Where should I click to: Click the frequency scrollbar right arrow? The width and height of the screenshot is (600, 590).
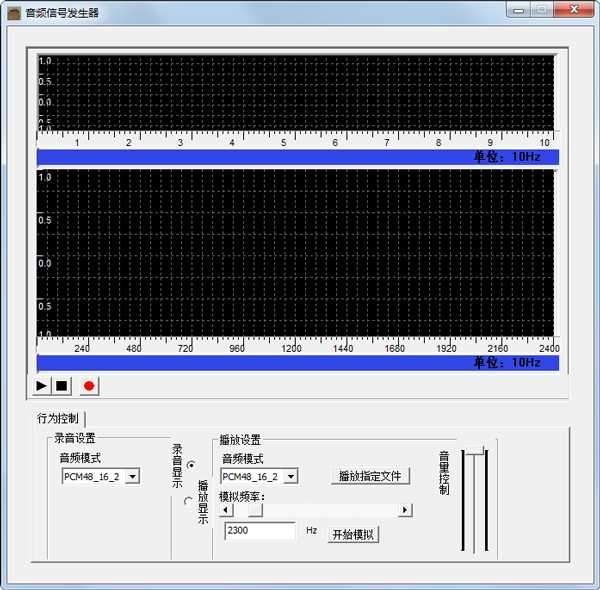(405, 510)
